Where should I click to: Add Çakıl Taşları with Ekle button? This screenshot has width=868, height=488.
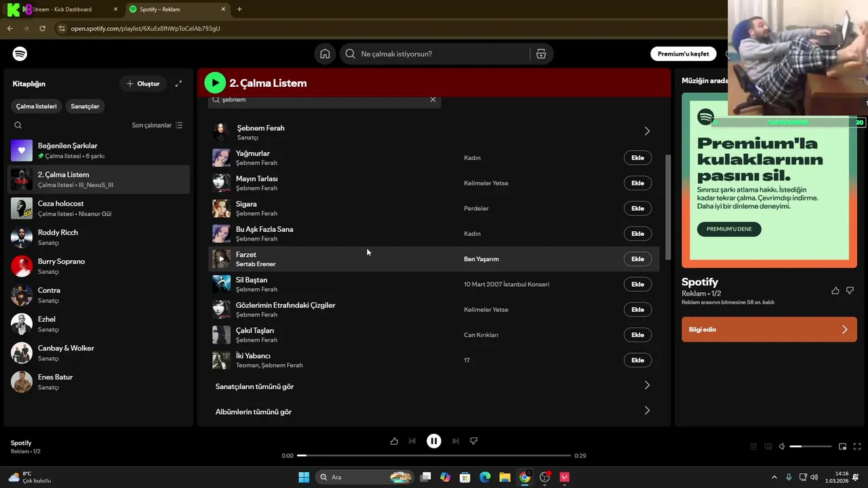(x=637, y=335)
